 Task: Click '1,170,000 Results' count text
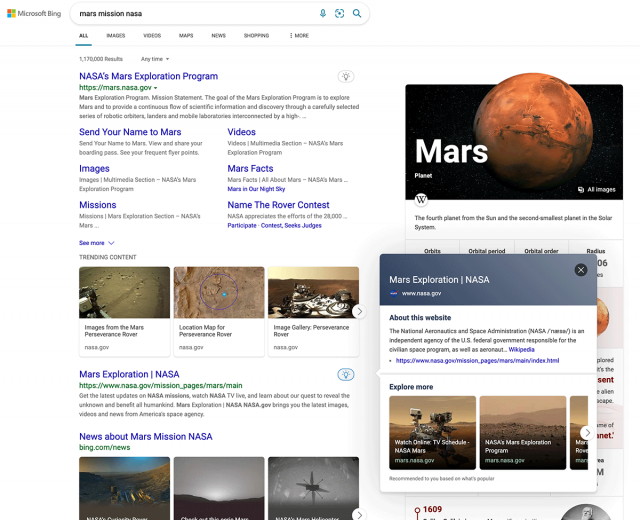[x=101, y=59]
